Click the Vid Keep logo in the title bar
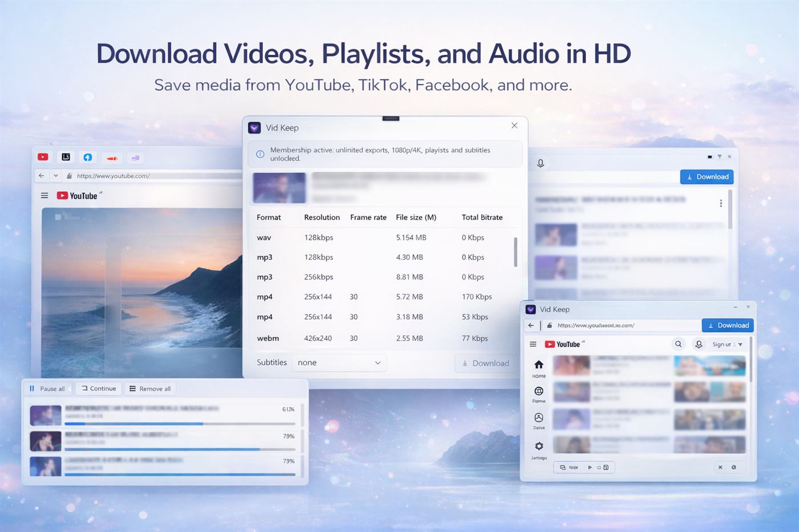Screen dimensions: 799x532 254,128
